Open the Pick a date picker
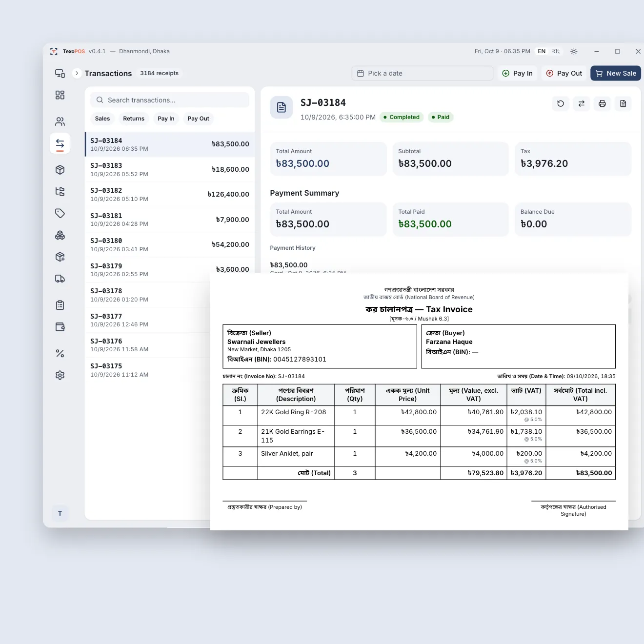This screenshot has height=644, width=644. point(422,73)
